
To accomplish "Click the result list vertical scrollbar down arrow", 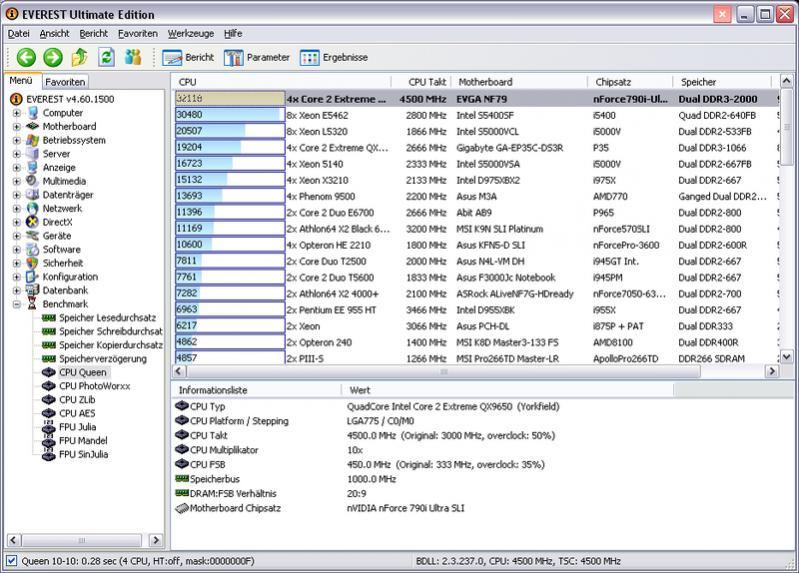I will [x=786, y=357].
